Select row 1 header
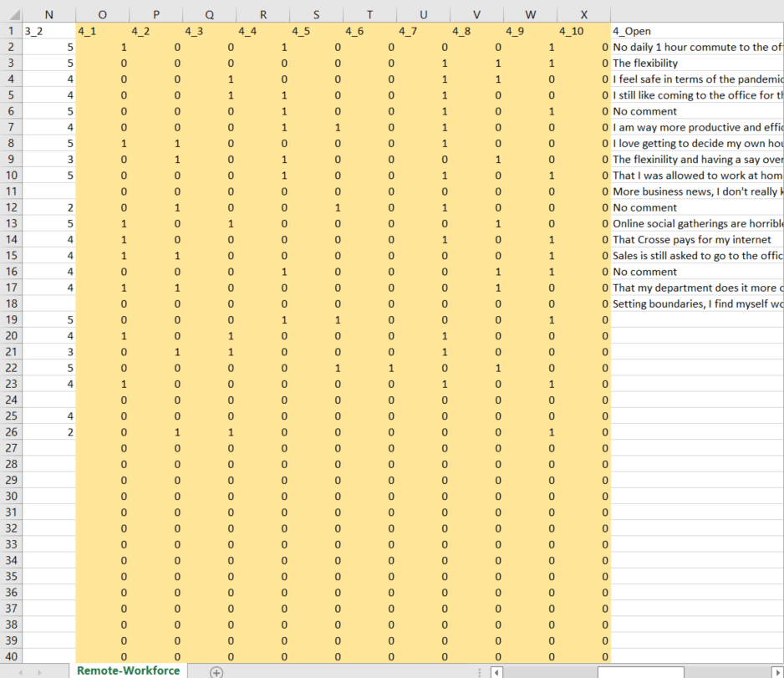 coord(11,31)
